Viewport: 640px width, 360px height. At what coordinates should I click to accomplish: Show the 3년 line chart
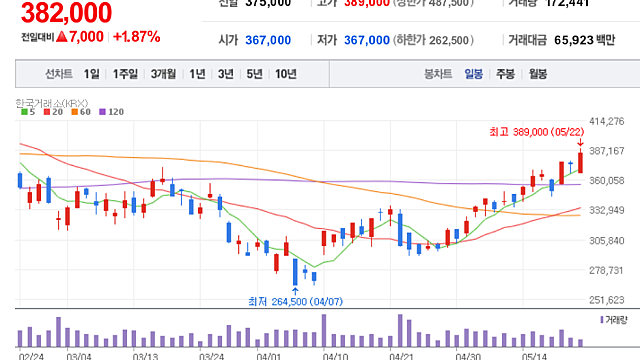pyautogui.click(x=226, y=74)
